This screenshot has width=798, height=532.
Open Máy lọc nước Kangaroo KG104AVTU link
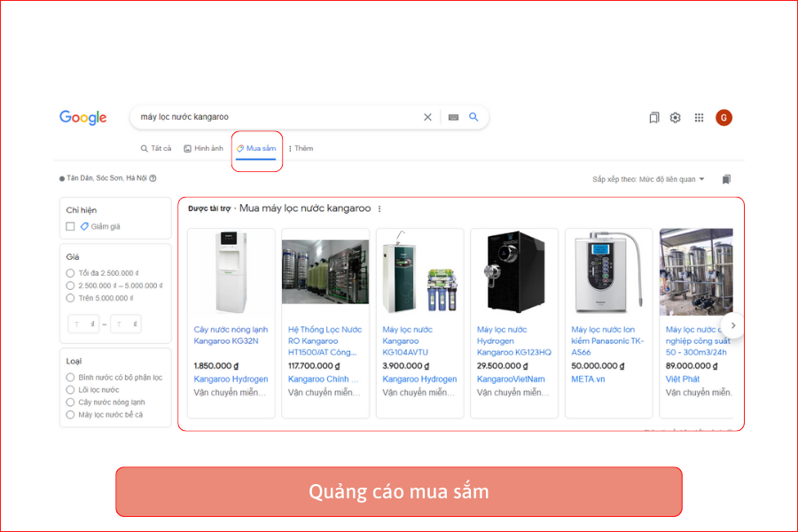[x=407, y=341]
